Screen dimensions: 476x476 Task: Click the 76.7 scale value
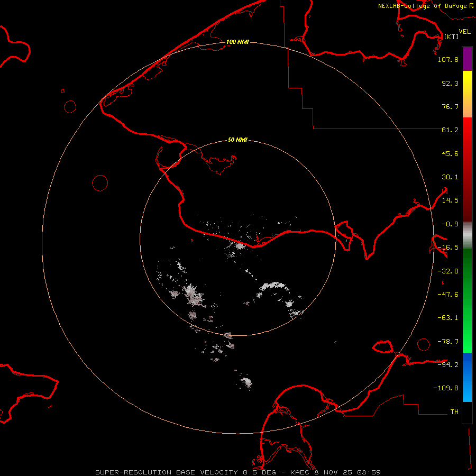(450, 106)
